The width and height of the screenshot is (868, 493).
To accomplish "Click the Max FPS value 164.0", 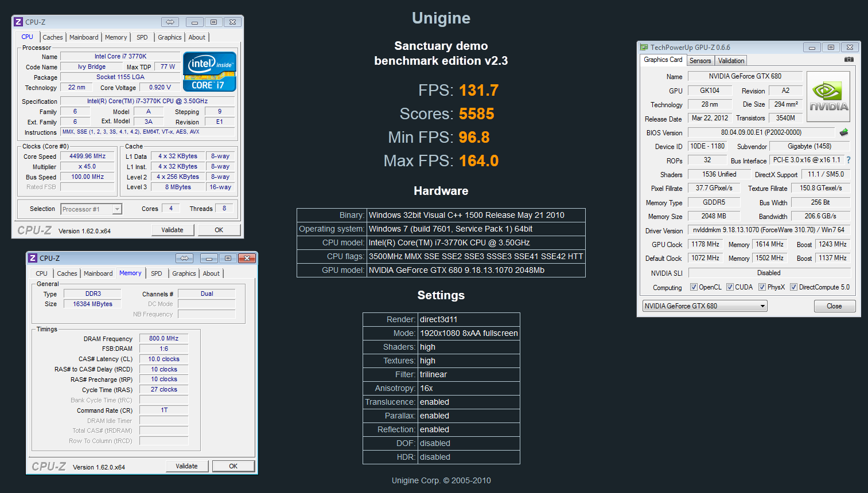I will click(479, 161).
